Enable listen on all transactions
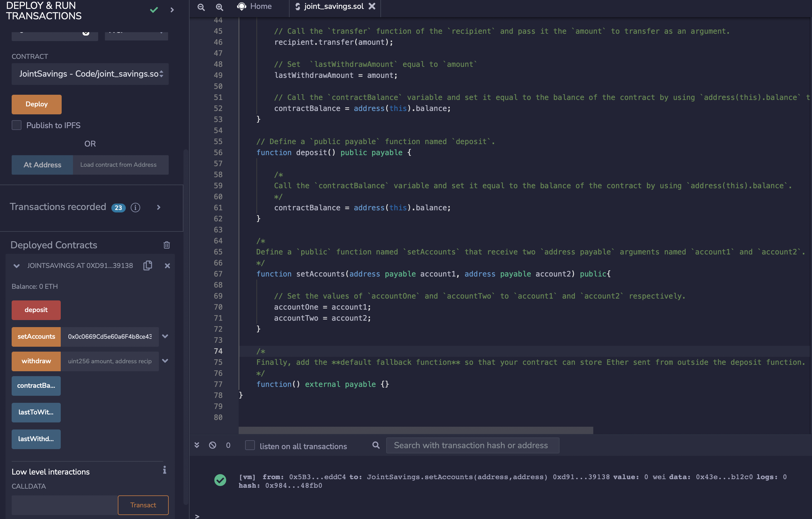Image resolution: width=812 pixels, height=519 pixels. click(x=250, y=445)
